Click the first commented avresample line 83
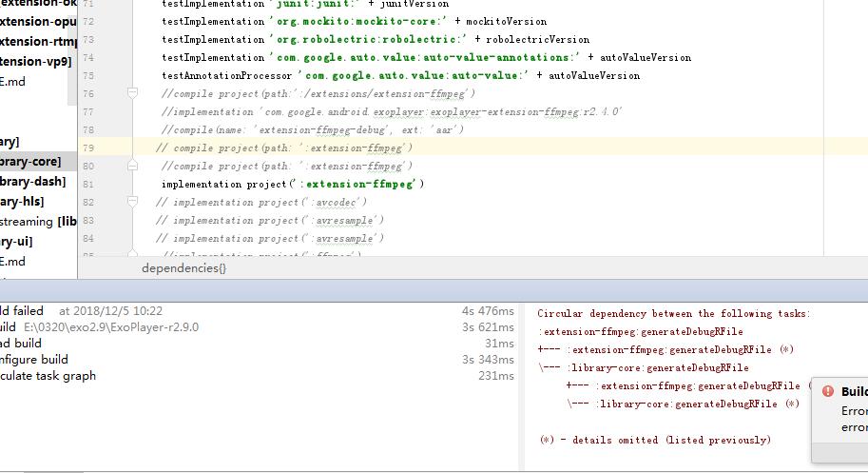Screen dimensions: 868x473 (x=270, y=220)
